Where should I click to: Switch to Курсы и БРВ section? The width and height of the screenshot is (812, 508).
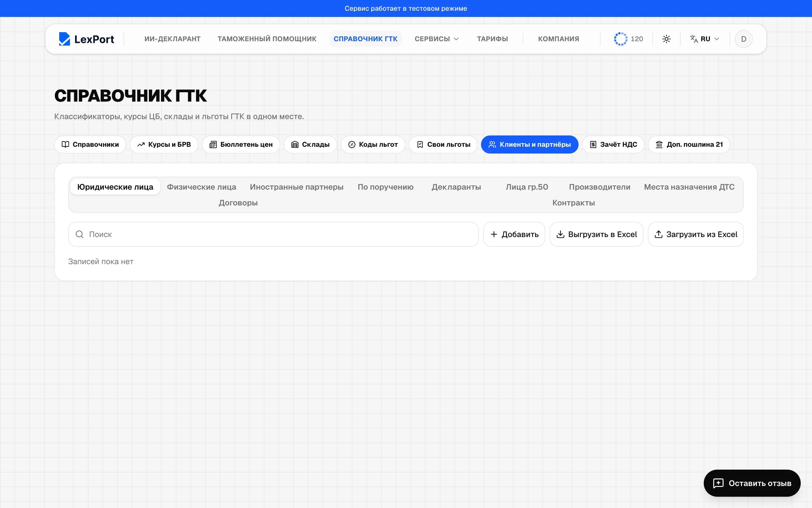tap(164, 144)
